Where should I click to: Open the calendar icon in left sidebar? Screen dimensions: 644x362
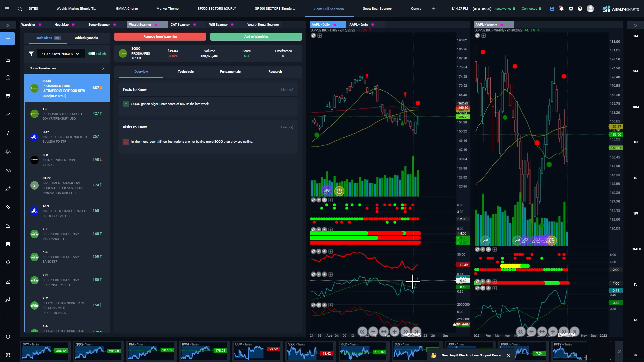[8, 96]
